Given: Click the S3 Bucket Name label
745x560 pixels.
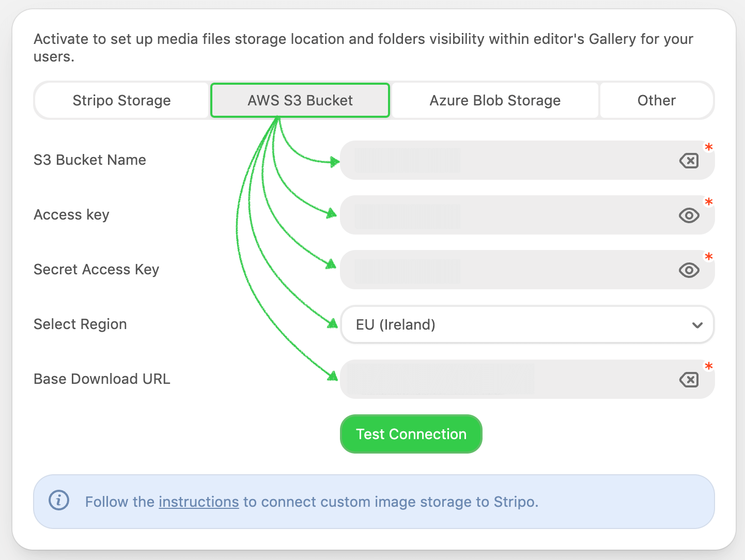Looking at the screenshot, I should point(90,160).
